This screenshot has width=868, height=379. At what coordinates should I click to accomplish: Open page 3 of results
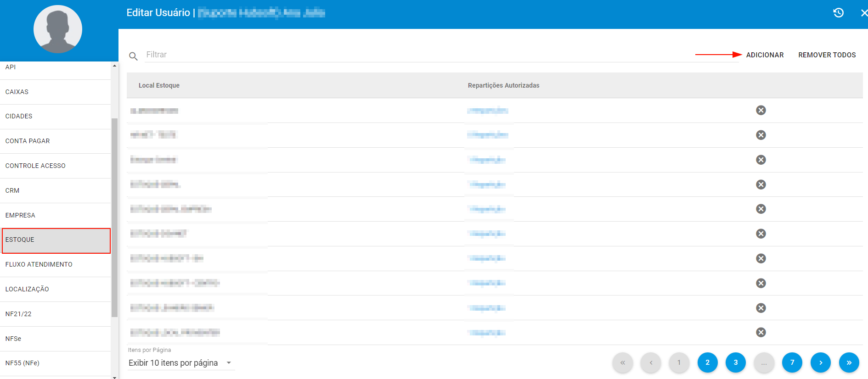(736, 362)
